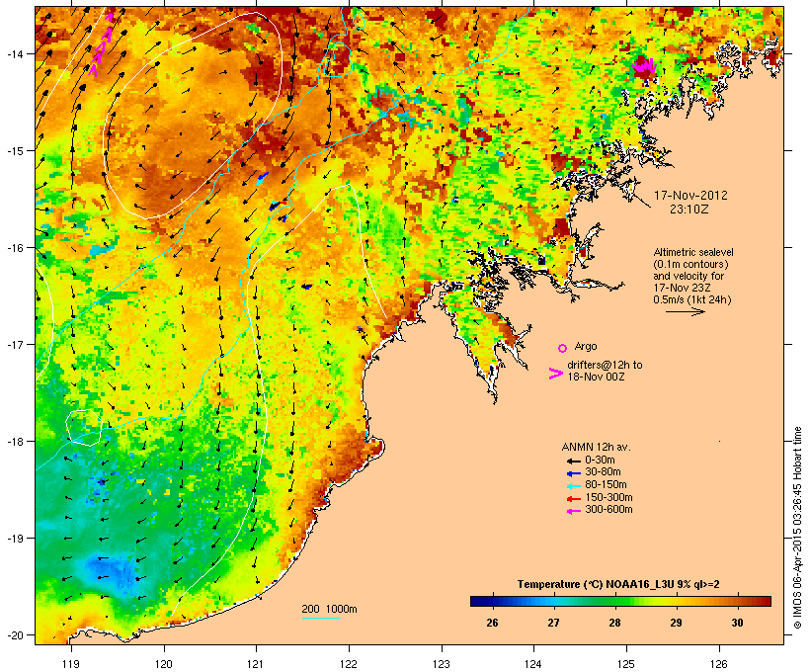810x672 pixels.
Task: Click the 'Altimetric sealevel' text
Action: tap(693, 252)
